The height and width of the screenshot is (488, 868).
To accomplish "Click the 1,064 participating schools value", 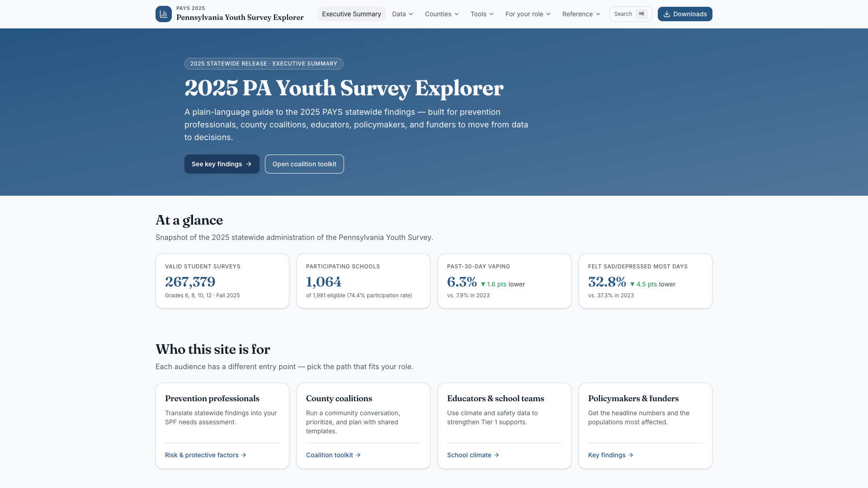I will (x=324, y=282).
